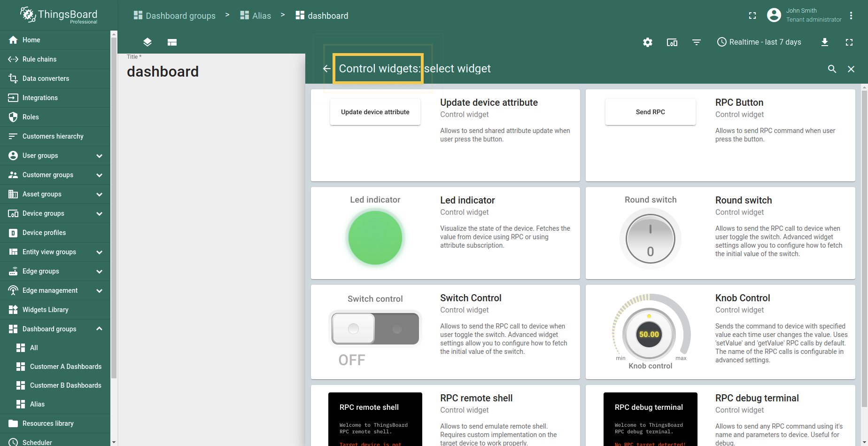Viewport: 868px width, 446px height.
Task: Toggle the Switch control preview switch
Action: pos(375,329)
